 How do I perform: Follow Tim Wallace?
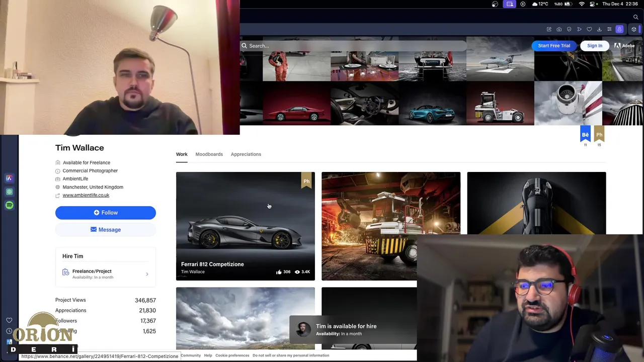[x=106, y=213]
